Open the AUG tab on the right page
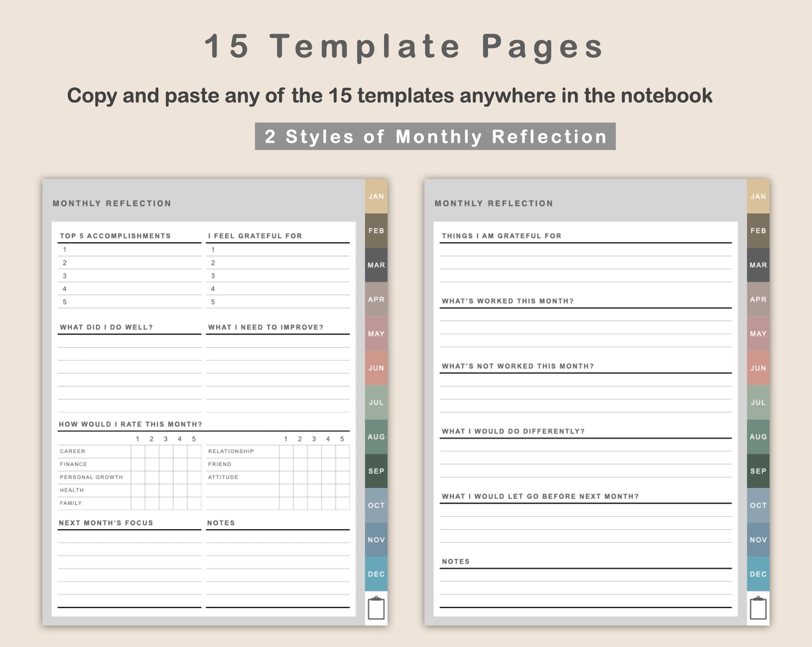Screen dimensions: 812x647 pyautogui.click(x=758, y=436)
